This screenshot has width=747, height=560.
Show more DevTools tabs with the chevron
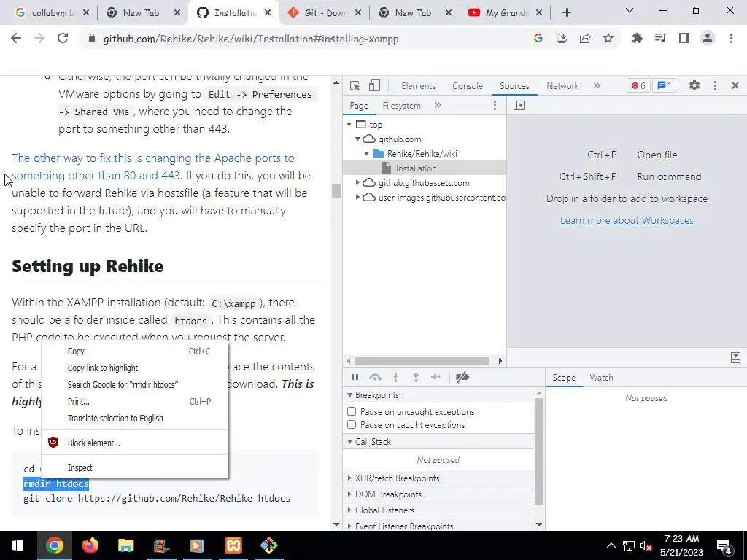597,86
